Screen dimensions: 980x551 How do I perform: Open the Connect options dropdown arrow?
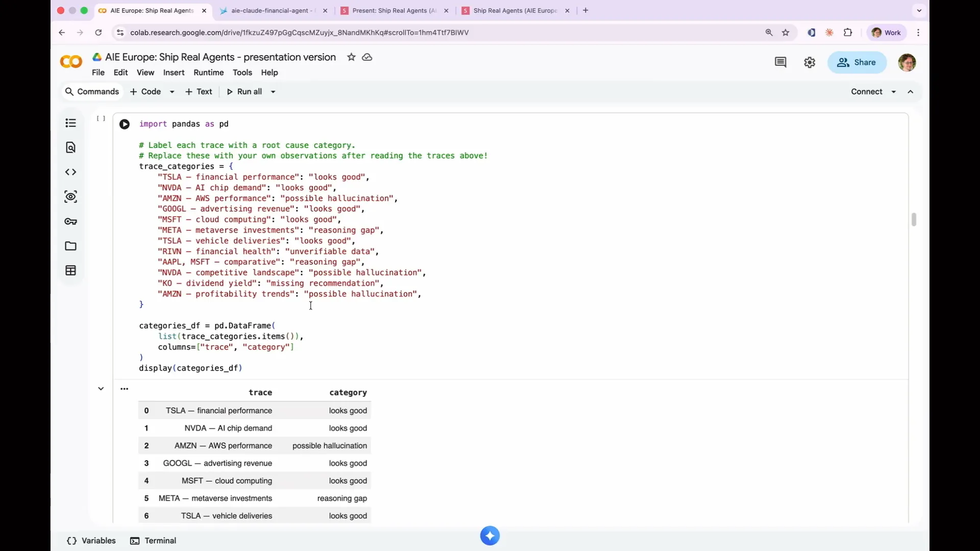(894, 92)
